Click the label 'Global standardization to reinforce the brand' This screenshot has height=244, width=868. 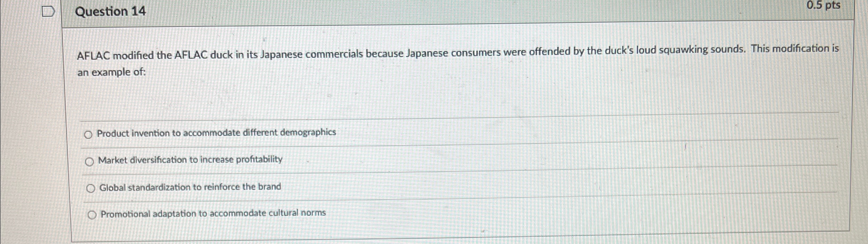tap(190, 187)
